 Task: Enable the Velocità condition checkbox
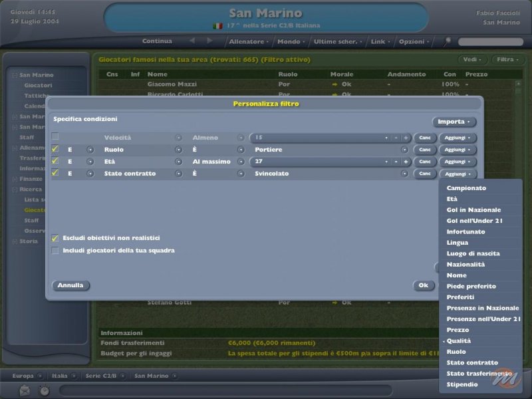56,138
